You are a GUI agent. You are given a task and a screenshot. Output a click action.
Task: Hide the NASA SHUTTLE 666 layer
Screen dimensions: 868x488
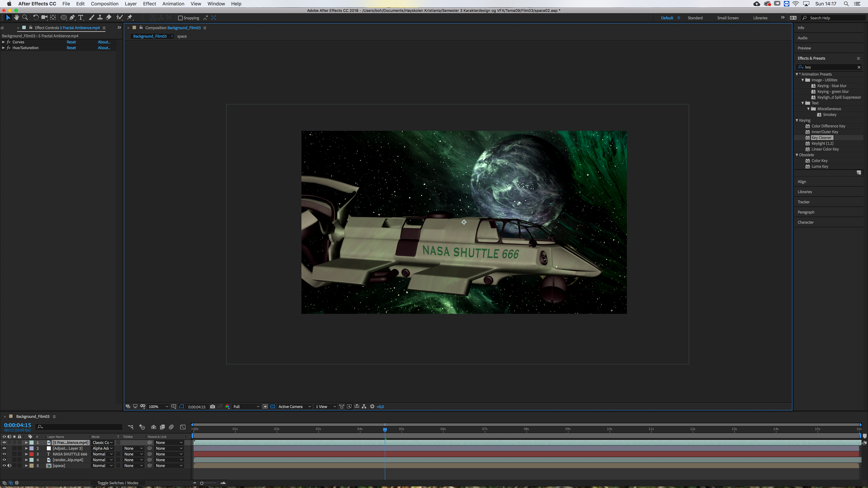coord(4,454)
